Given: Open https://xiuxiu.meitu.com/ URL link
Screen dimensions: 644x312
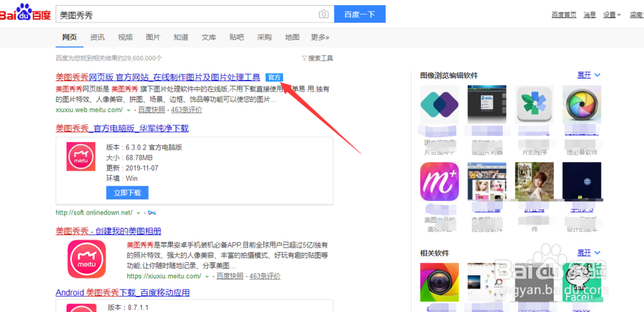Looking at the screenshot, I should [x=164, y=276].
